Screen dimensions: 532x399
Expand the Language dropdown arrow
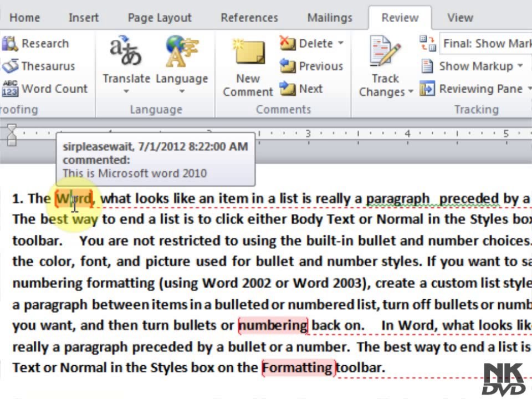point(182,91)
